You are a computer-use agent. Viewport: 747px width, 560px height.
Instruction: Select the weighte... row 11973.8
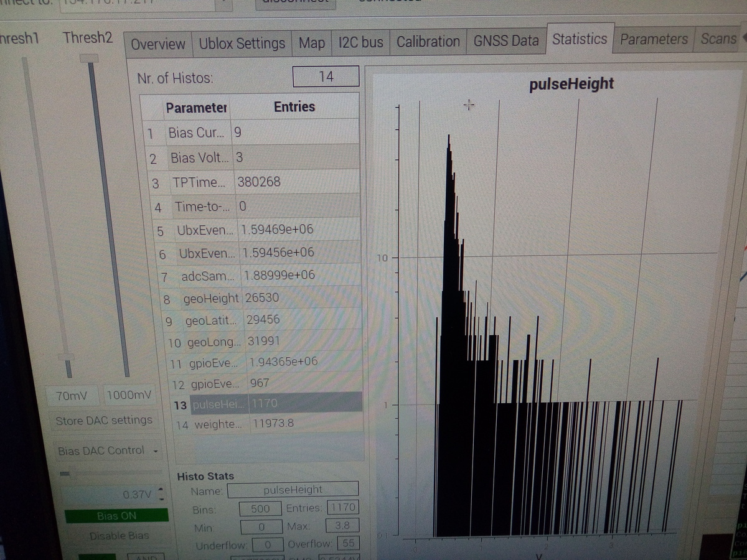pos(269,424)
